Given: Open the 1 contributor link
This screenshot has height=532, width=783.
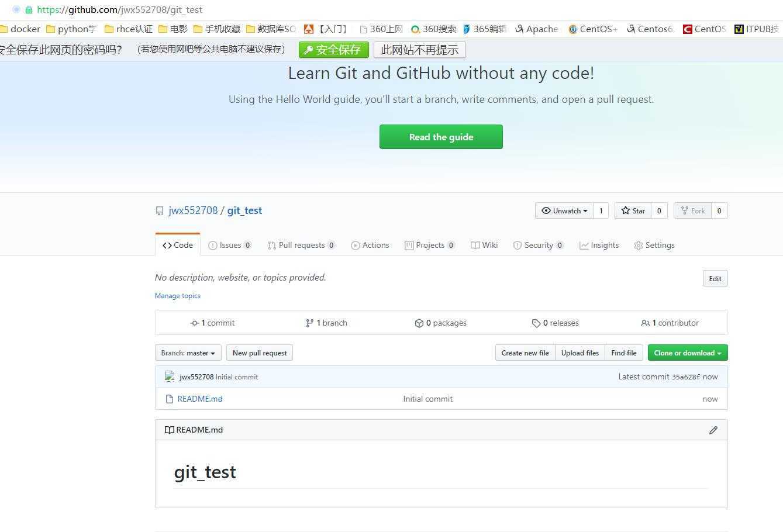Looking at the screenshot, I should click(670, 323).
